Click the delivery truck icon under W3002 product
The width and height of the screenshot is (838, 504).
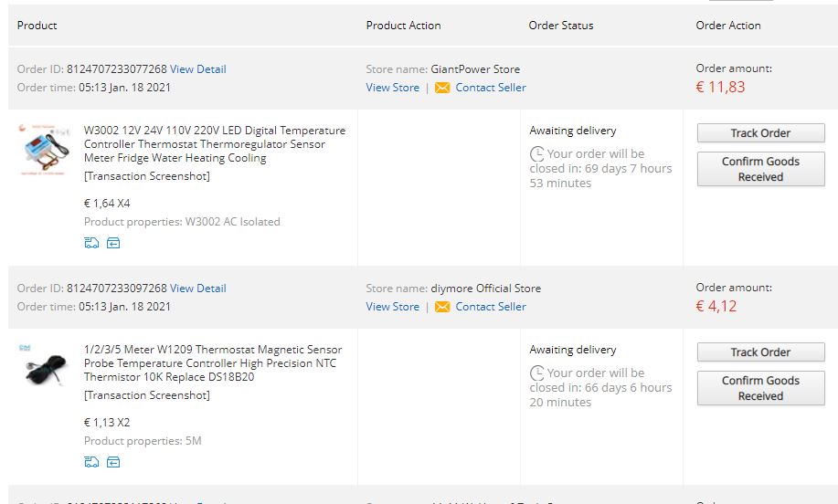click(91, 243)
